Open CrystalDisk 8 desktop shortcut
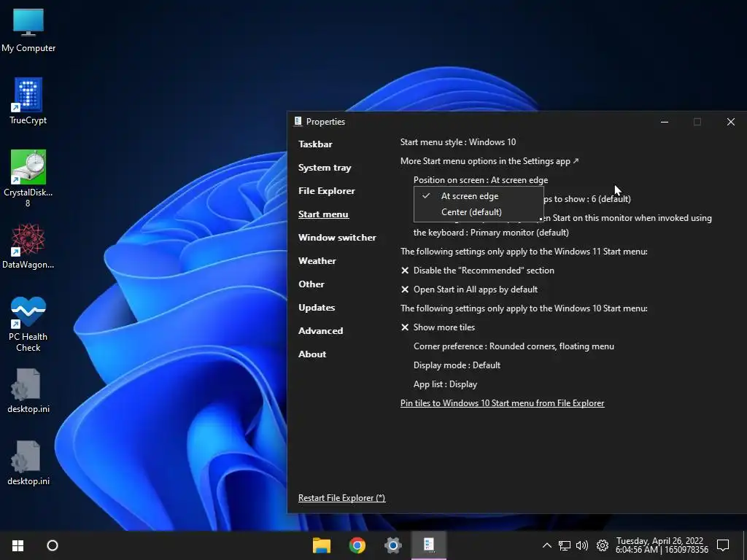747x560 pixels. [x=28, y=178]
